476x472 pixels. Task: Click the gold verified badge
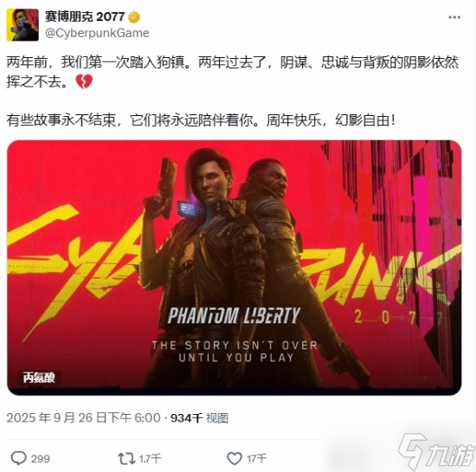[x=134, y=17]
